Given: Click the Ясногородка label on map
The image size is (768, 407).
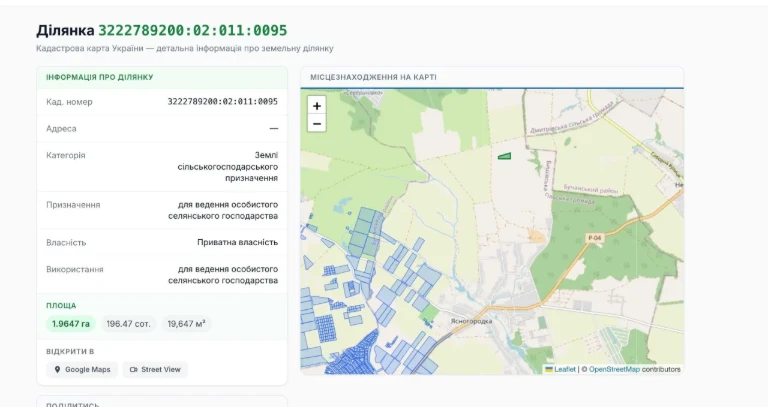Looking at the screenshot, I should click(x=471, y=321).
